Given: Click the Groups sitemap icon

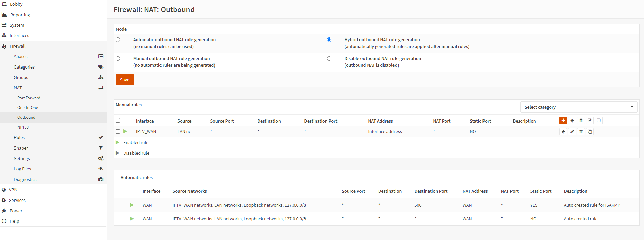Looking at the screenshot, I should click(101, 77).
